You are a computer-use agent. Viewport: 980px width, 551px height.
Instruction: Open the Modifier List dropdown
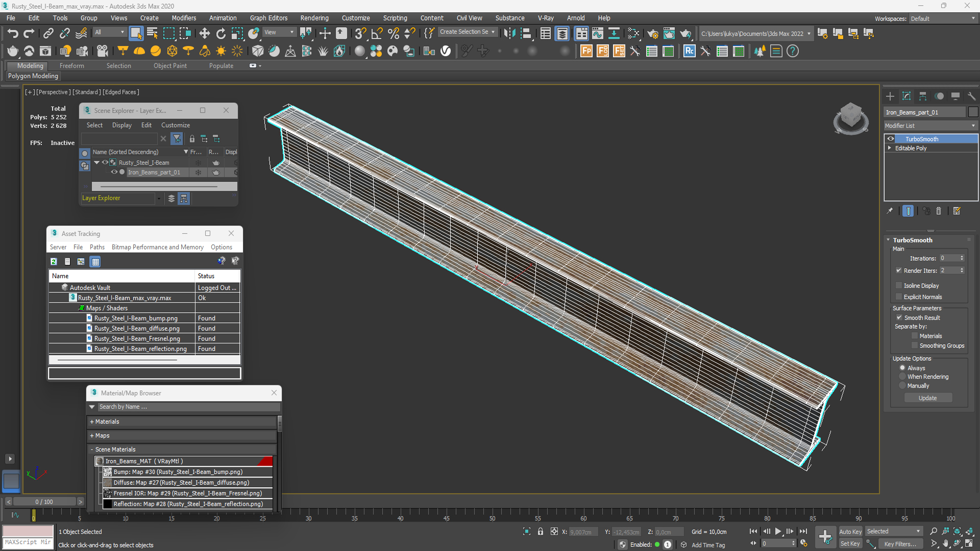click(930, 126)
